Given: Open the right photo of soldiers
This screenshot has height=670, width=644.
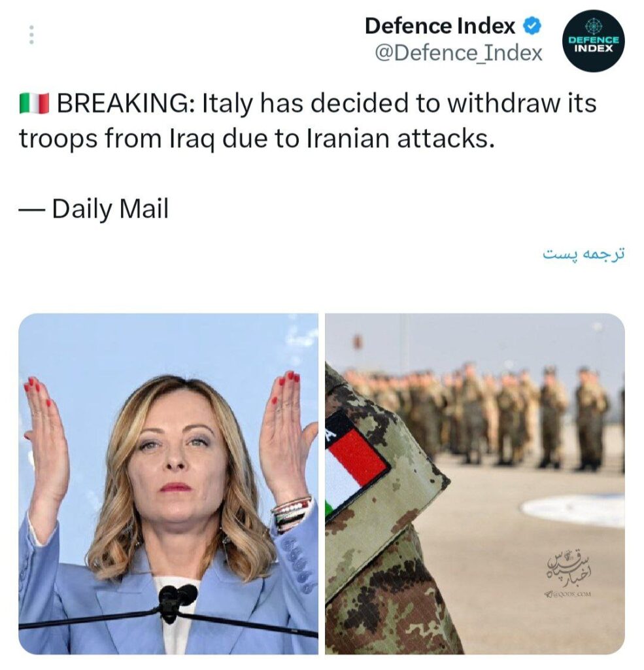Looking at the screenshot, I should tap(475, 484).
